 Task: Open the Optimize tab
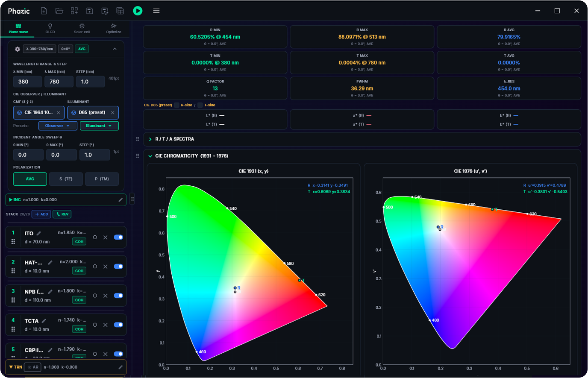tap(114, 29)
